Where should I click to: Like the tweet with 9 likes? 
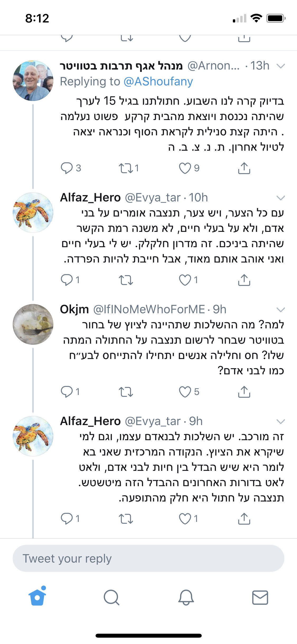[x=185, y=168]
